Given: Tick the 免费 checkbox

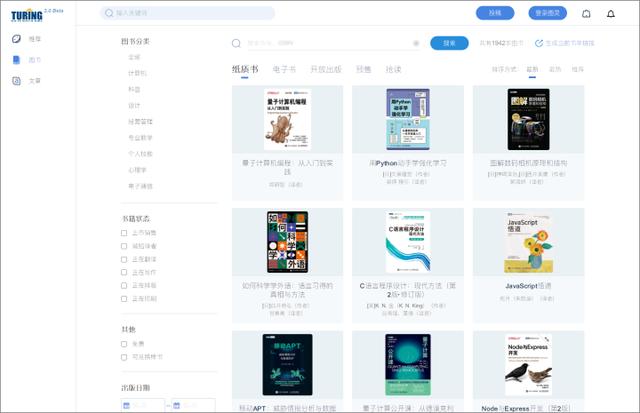Looking at the screenshot, I should tap(124, 343).
